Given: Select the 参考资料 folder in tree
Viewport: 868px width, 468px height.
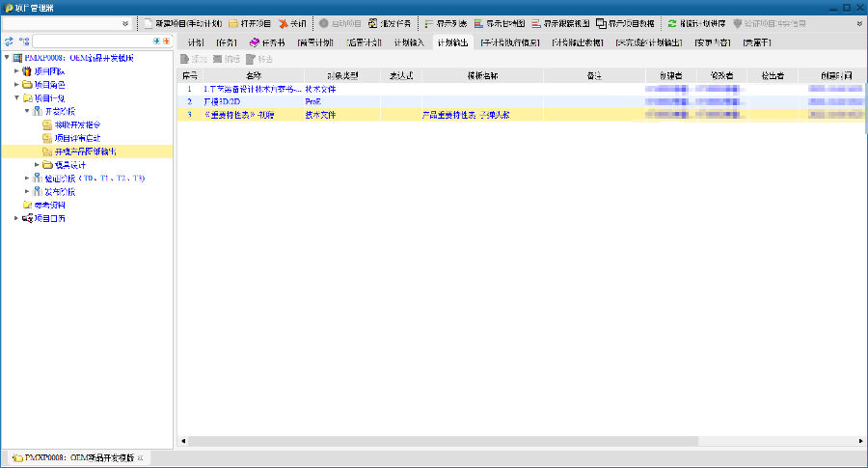Looking at the screenshot, I should point(50,205).
